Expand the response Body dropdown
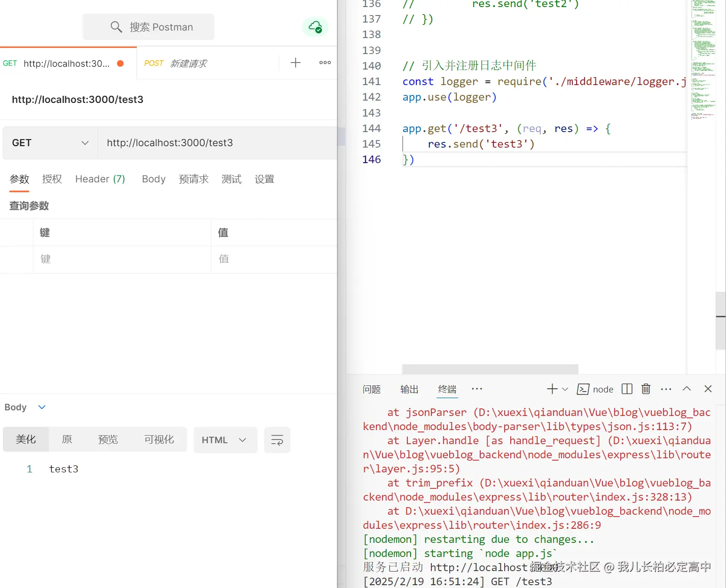726x588 pixels. click(x=42, y=407)
